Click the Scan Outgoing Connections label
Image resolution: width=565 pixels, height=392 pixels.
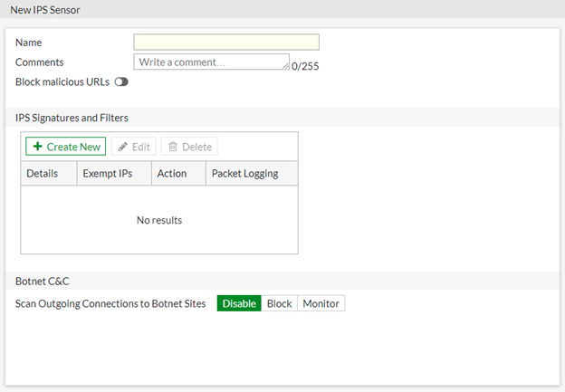[110, 303]
